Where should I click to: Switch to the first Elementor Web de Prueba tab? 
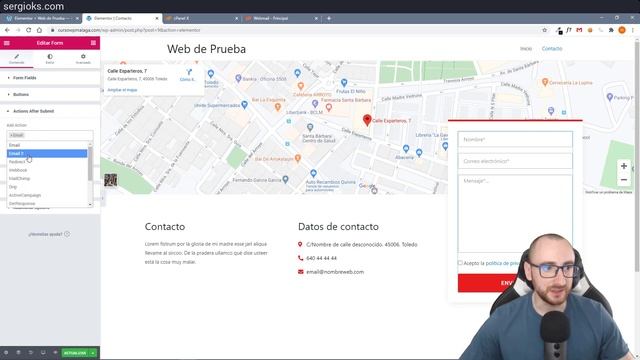coord(41,18)
